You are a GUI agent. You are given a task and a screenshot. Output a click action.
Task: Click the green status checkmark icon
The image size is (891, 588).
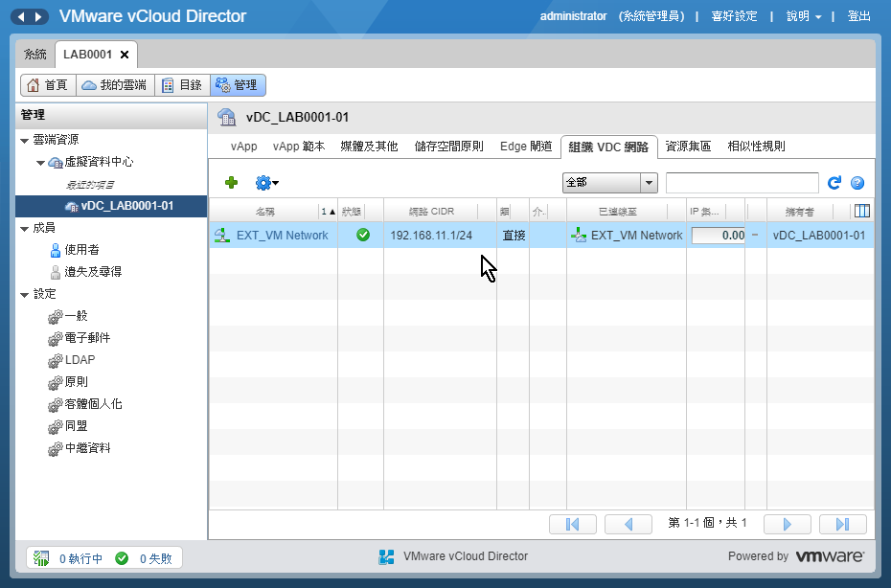pyautogui.click(x=362, y=235)
